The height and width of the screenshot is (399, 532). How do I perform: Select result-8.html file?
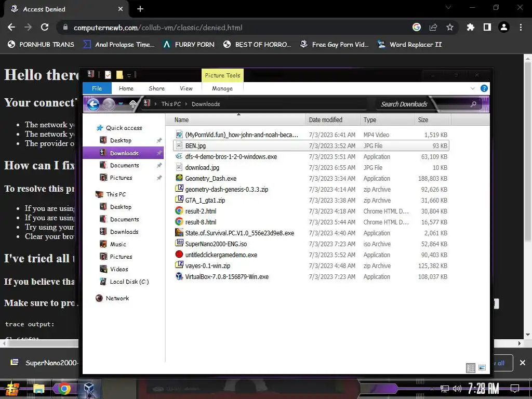coord(311,222)
